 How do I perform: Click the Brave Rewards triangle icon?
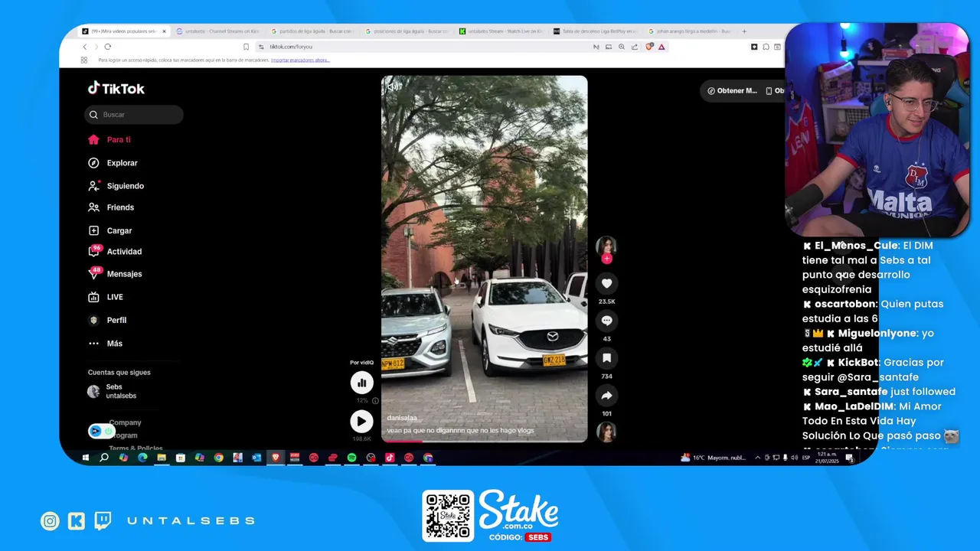661,47
